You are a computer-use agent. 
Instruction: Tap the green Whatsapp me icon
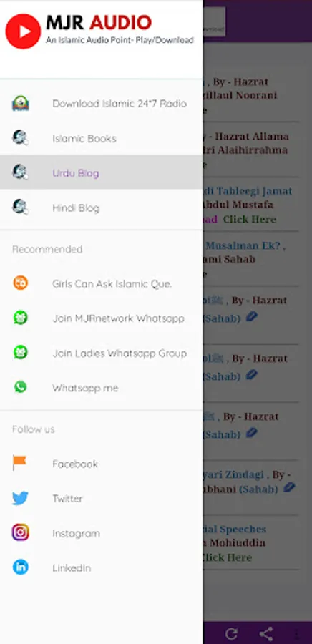[x=20, y=387]
